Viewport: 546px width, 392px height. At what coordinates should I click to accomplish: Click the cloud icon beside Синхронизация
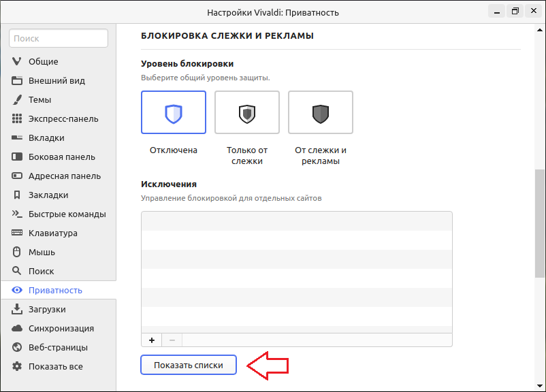(x=17, y=328)
